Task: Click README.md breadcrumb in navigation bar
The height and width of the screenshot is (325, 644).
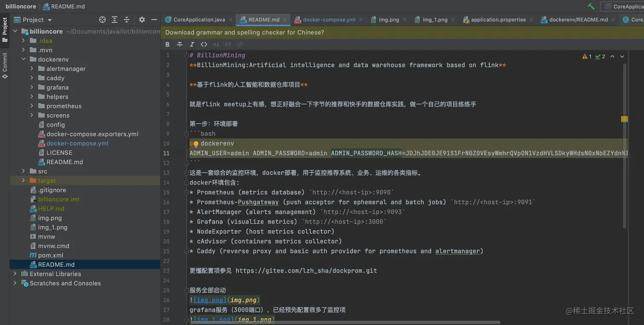Action: click(64, 6)
